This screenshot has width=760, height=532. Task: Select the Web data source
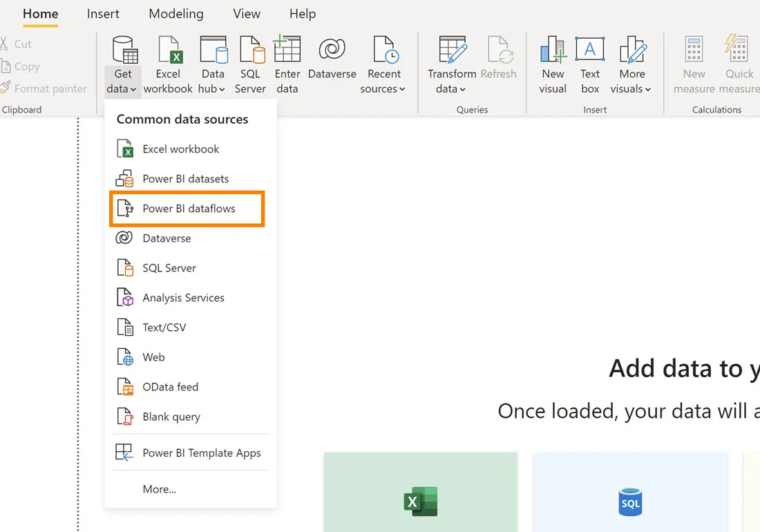coord(190,357)
